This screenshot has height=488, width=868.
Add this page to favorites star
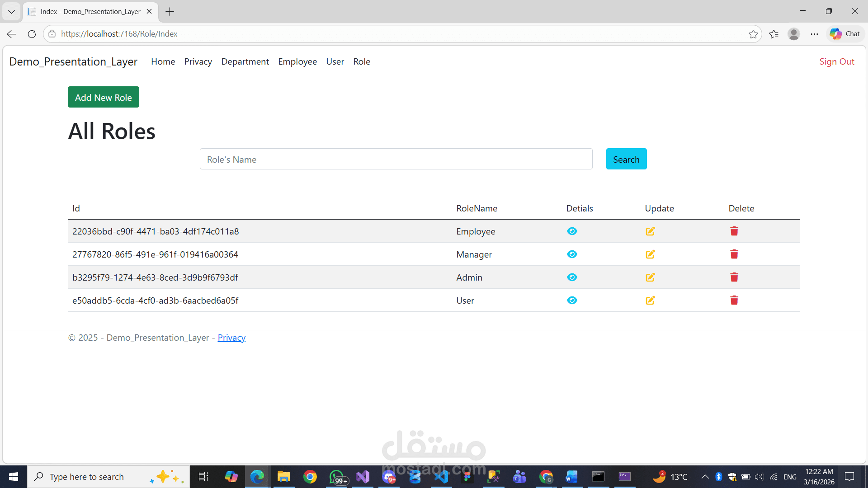tap(753, 34)
